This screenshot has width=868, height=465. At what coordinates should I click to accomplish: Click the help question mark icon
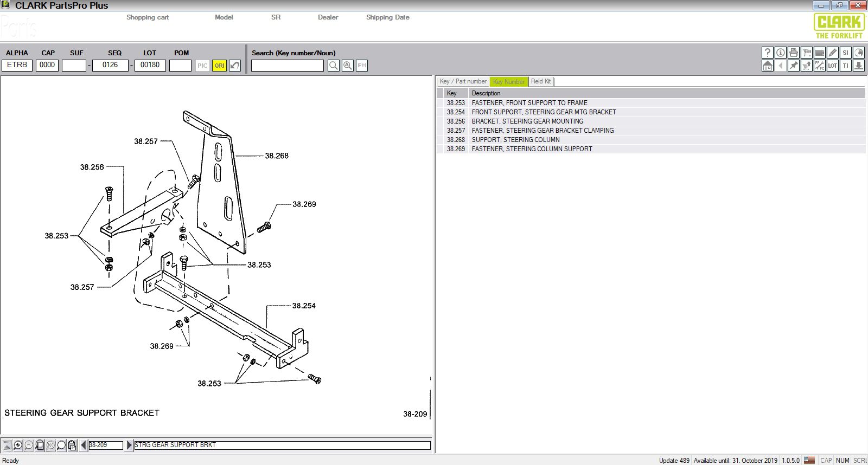(x=767, y=53)
